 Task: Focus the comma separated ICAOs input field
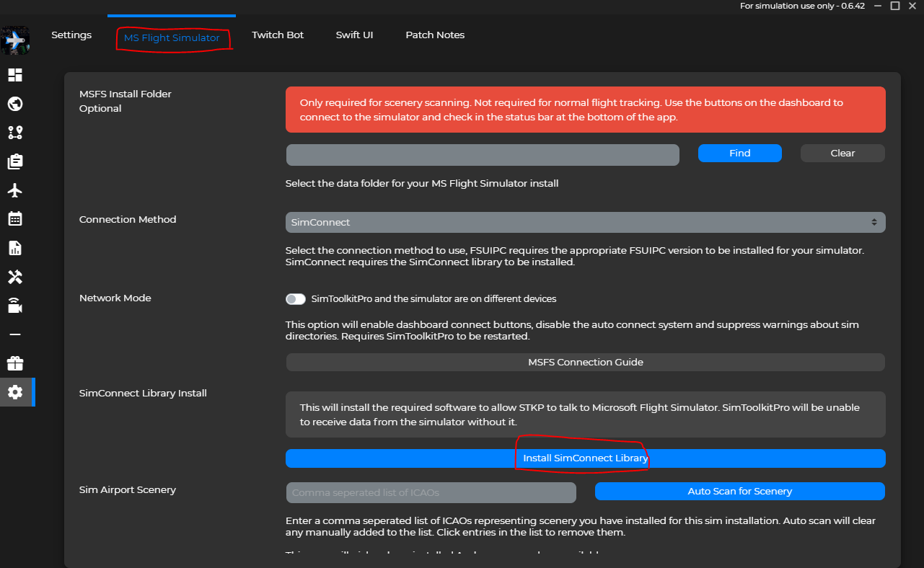431,492
